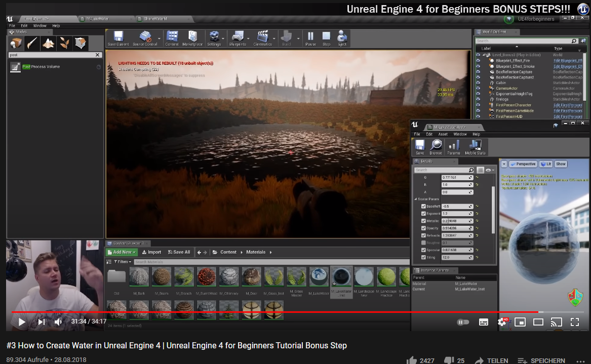Viewport: 591px width, 364px height.
Task: Open the Asset menu in material editor
Action: (x=443, y=134)
